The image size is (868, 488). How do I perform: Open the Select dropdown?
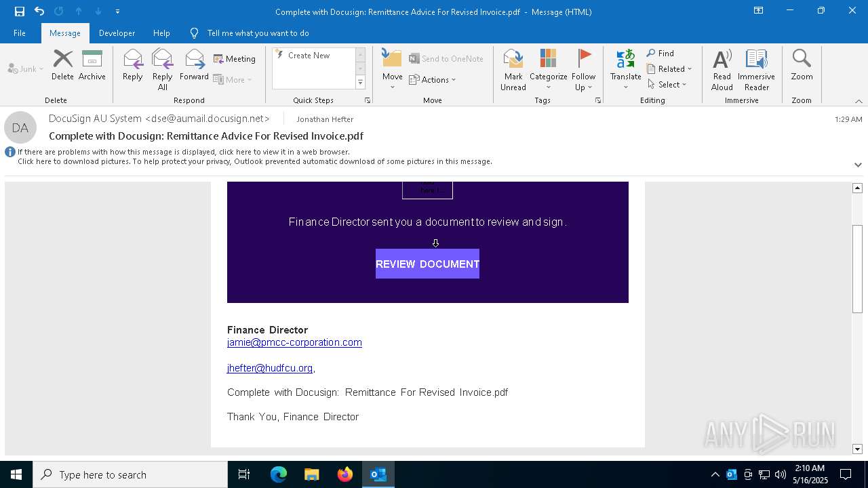(667, 84)
